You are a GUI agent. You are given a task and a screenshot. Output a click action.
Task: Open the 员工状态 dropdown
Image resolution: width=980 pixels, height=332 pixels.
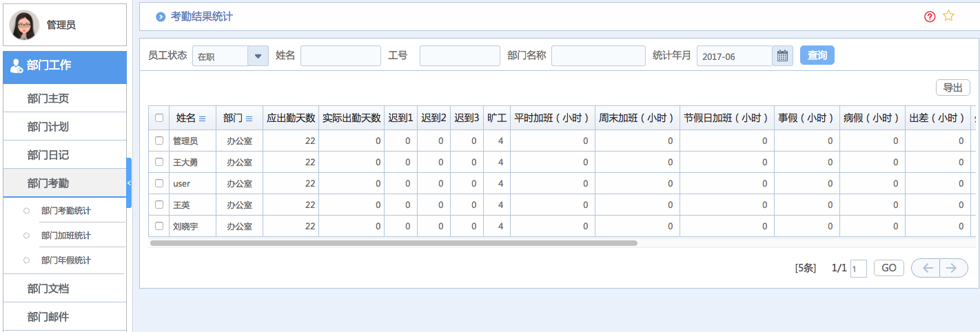[258, 56]
